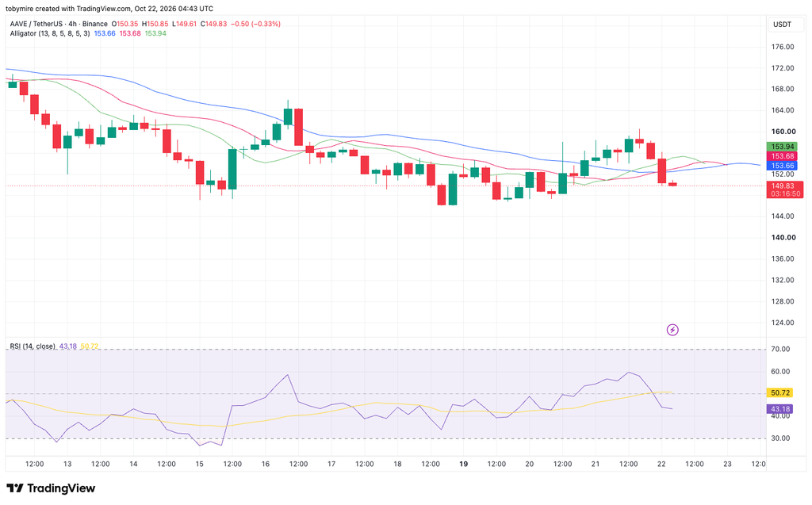Click the 70.00 RSI scale label
Viewport: 812px width, 505px height.
click(x=780, y=349)
